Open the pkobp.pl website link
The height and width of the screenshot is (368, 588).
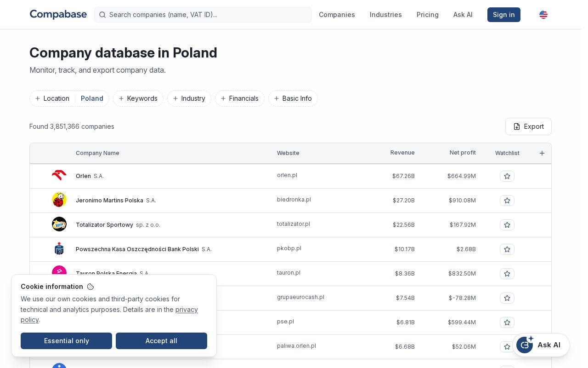coord(289,248)
